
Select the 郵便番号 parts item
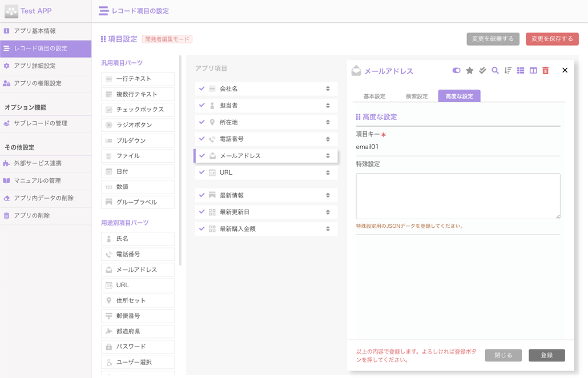(x=138, y=316)
